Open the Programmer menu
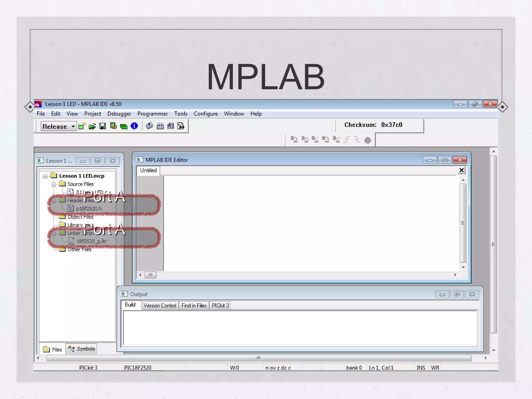The height and width of the screenshot is (399, 532). click(152, 114)
